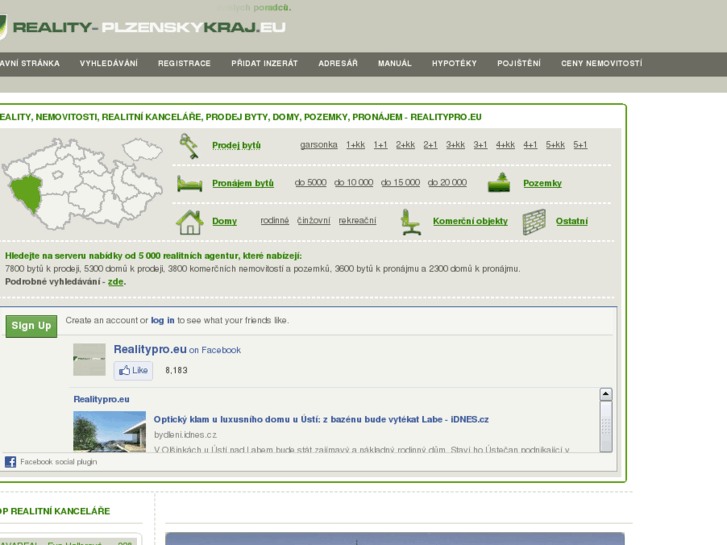727x545 pixels.
Task: Click the log in link
Action: tap(162, 321)
